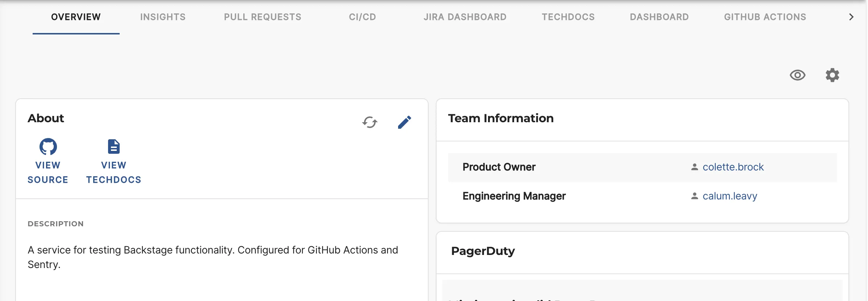Select the Overview tab
This screenshot has width=868, height=301.
click(76, 17)
